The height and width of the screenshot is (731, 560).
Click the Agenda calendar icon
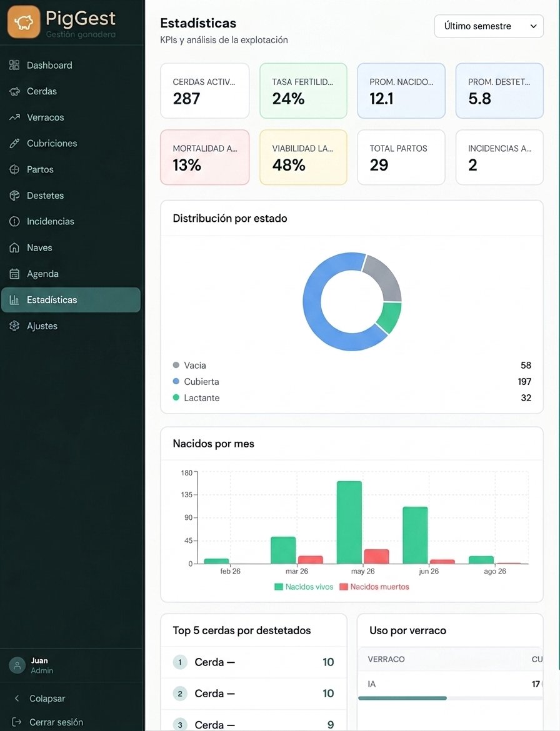14,274
